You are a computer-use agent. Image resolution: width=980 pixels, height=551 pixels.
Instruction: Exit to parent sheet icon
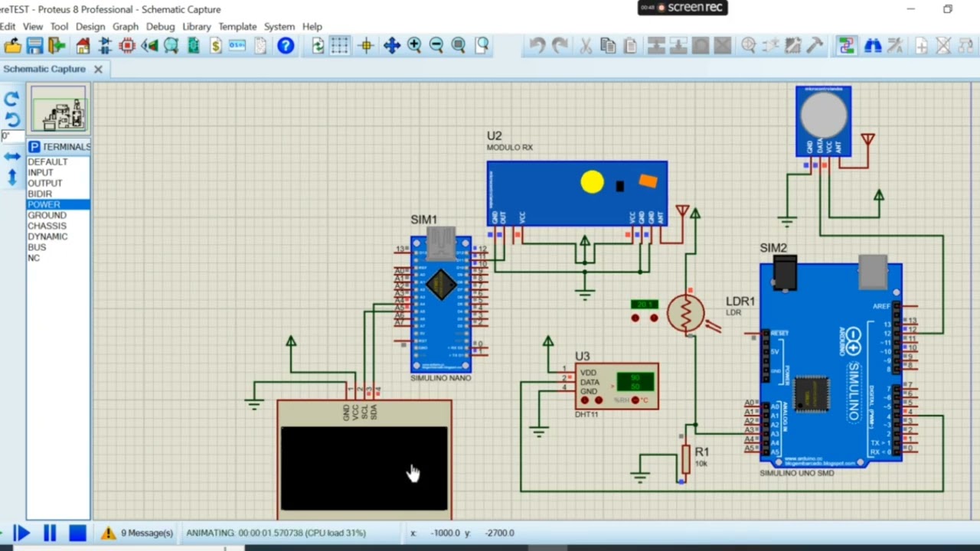966,46
